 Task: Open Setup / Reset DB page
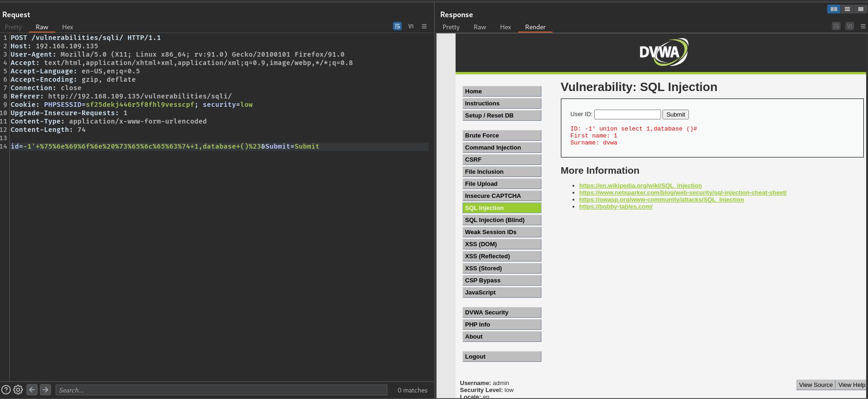click(502, 116)
